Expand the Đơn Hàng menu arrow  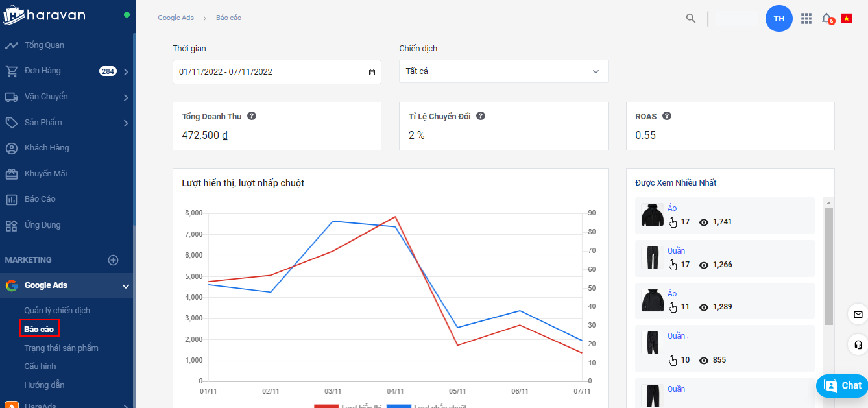126,71
